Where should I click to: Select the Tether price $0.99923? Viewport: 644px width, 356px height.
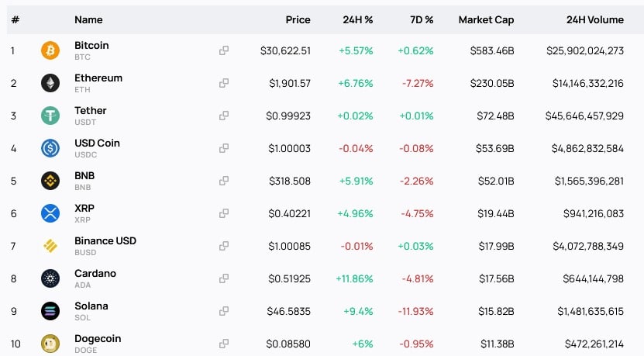click(x=288, y=116)
